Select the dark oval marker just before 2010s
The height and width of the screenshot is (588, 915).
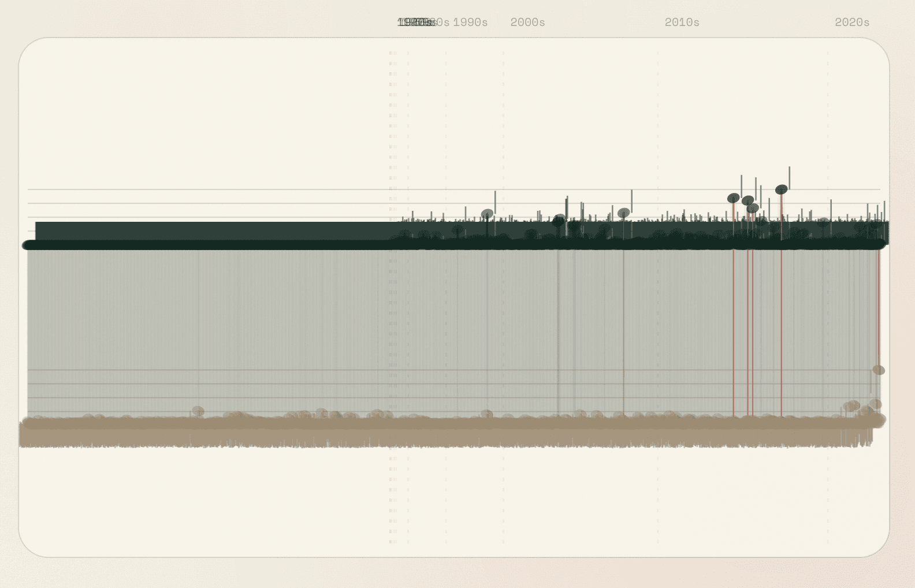click(623, 213)
